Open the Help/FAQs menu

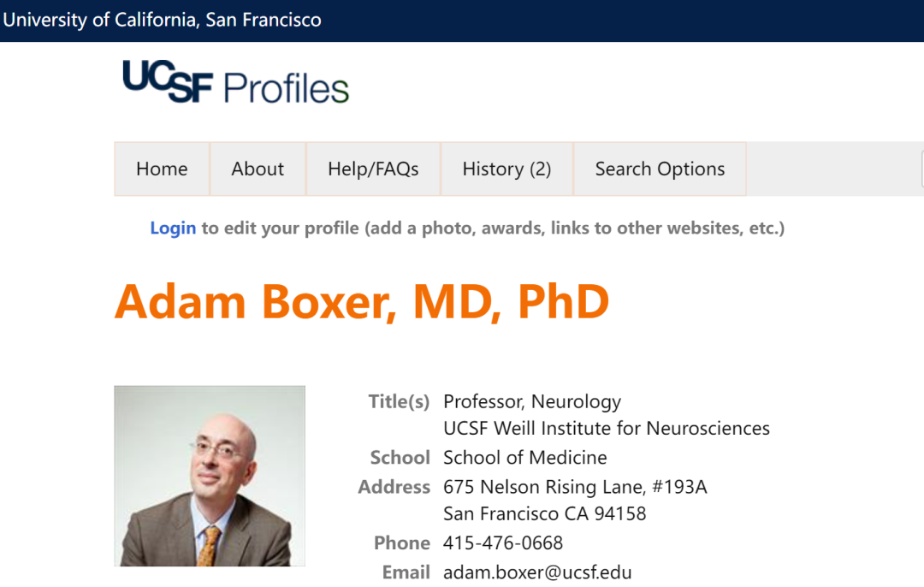(x=373, y=169)
